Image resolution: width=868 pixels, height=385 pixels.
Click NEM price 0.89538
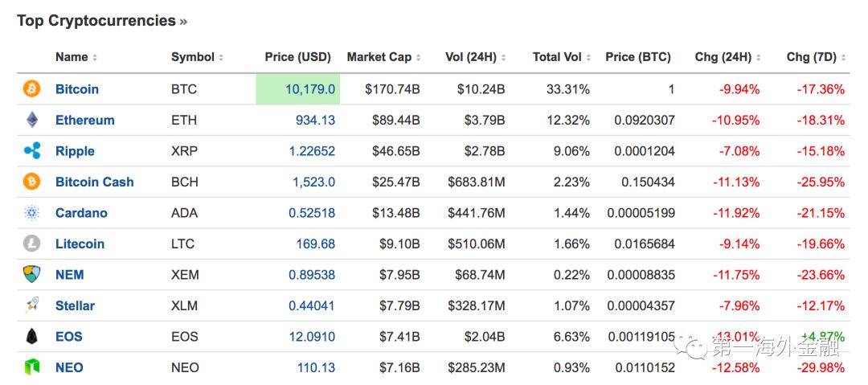pos(312,275)
